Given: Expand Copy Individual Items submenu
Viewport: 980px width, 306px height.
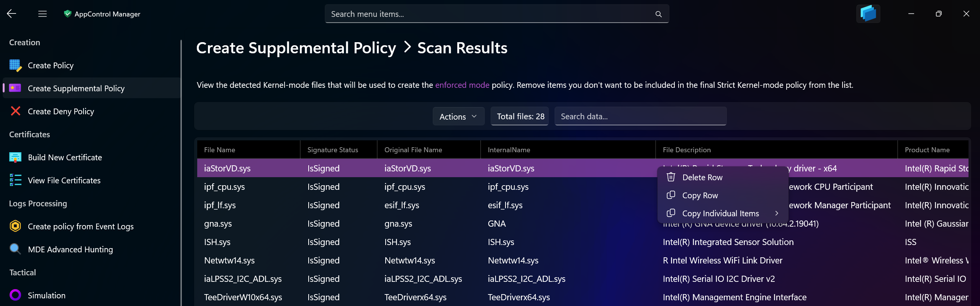Looking at the screenshot, I should click(723, 213).
